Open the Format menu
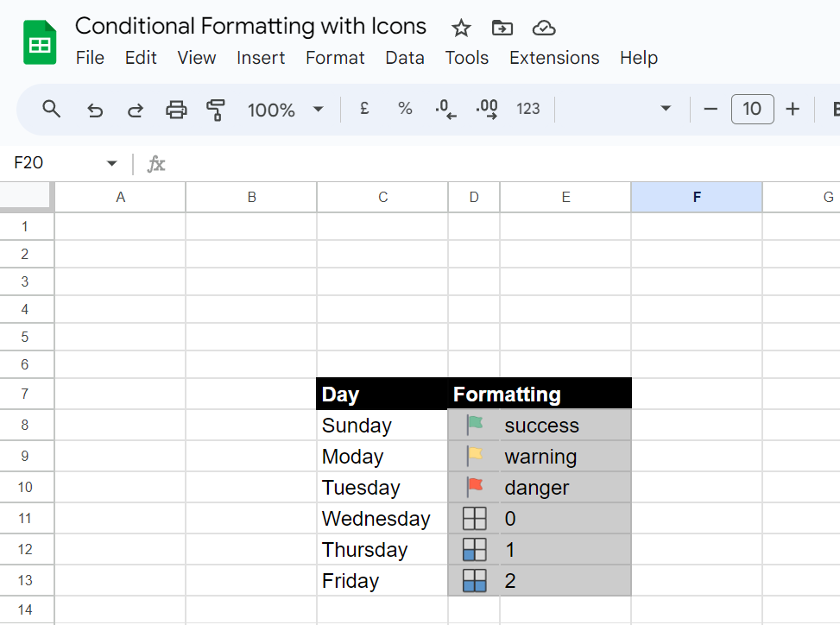 [x=335, y=58]
